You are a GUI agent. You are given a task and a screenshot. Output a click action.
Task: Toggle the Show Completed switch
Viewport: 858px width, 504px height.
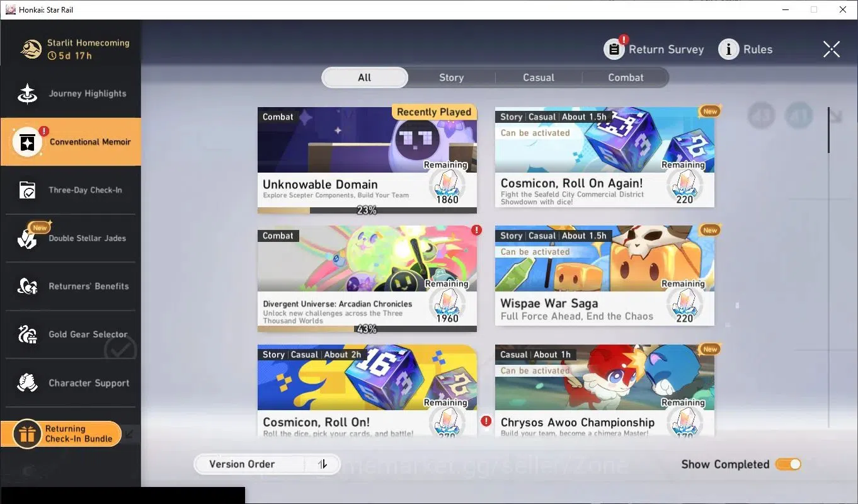(788, 464)
